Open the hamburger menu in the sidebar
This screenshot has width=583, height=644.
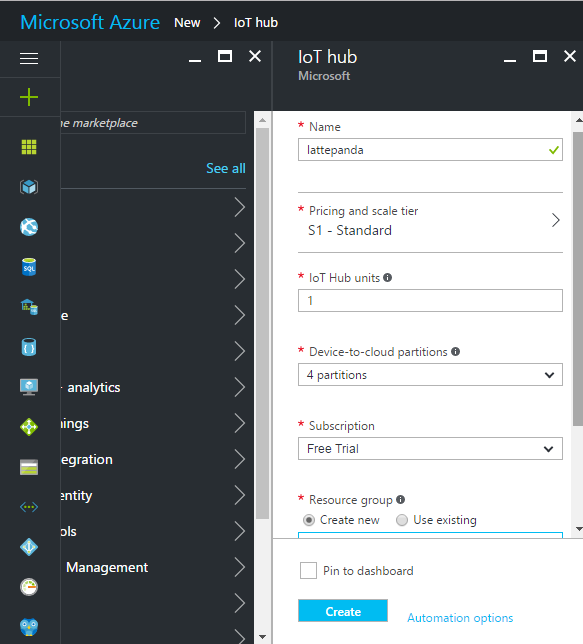click(x=29, y=58)
